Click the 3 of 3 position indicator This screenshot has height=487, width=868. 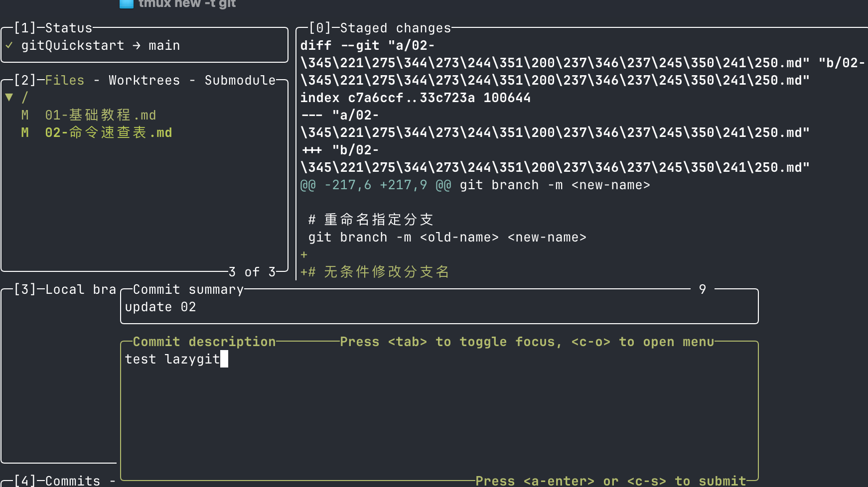[x=252, y=272]
